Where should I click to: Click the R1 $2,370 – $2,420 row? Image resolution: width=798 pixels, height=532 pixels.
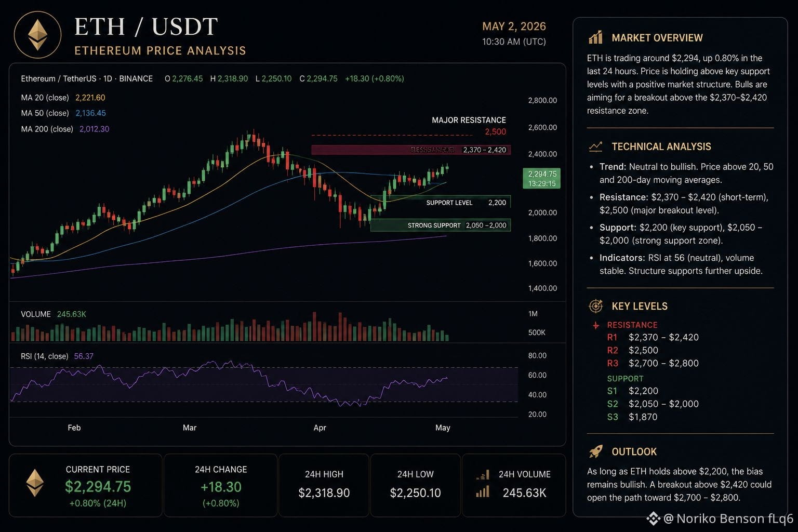(653, 337)
